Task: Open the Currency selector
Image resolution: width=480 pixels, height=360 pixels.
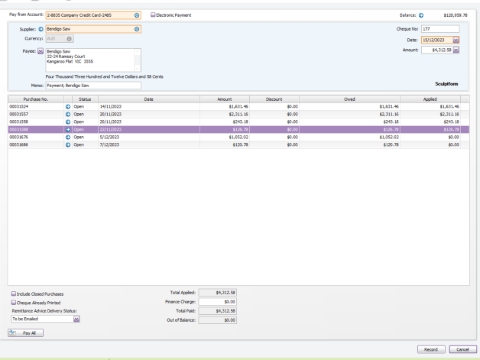Action: (69, 39)
